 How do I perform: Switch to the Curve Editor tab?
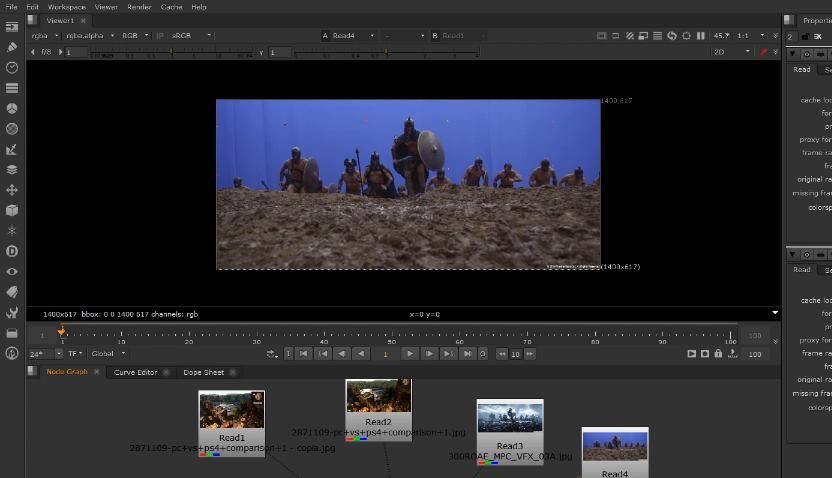coord(135,372)
